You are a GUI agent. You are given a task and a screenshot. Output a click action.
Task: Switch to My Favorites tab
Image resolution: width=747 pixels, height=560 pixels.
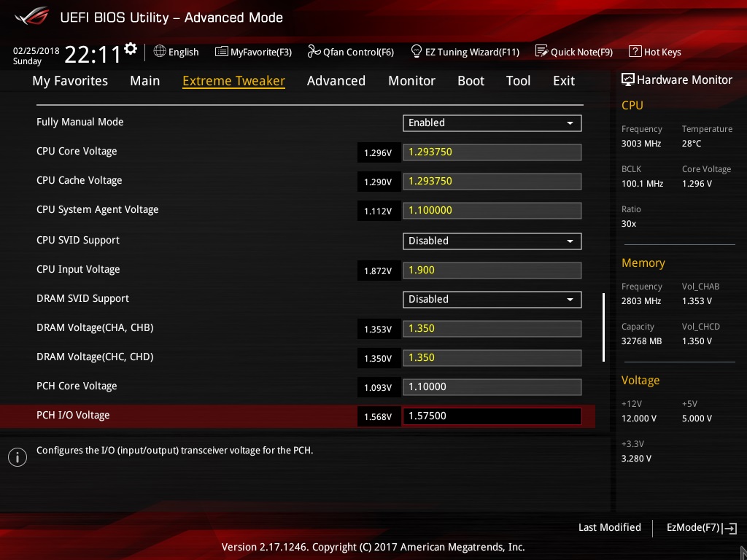(x=70, y=81)
